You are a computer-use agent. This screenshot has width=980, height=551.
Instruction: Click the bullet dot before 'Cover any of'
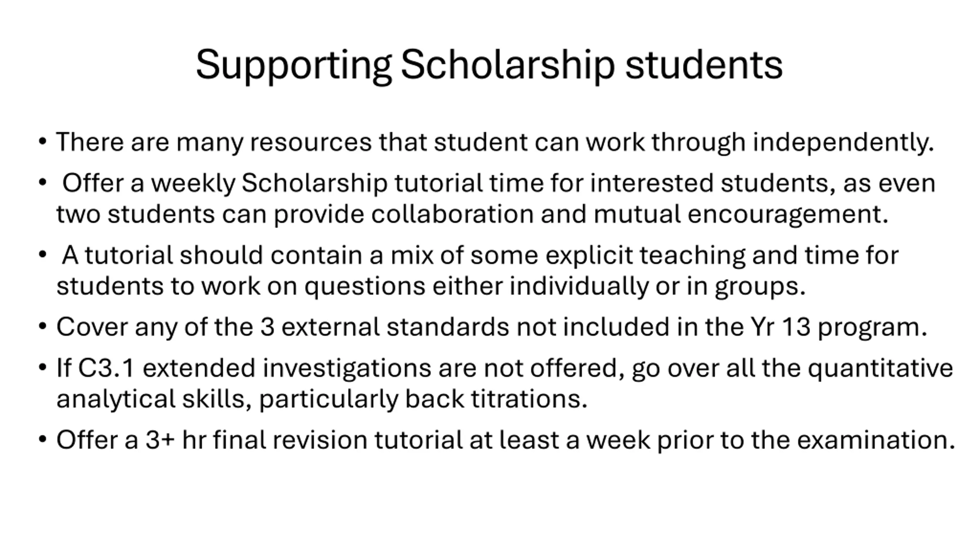pyautogui.click(x=42, y=327)
